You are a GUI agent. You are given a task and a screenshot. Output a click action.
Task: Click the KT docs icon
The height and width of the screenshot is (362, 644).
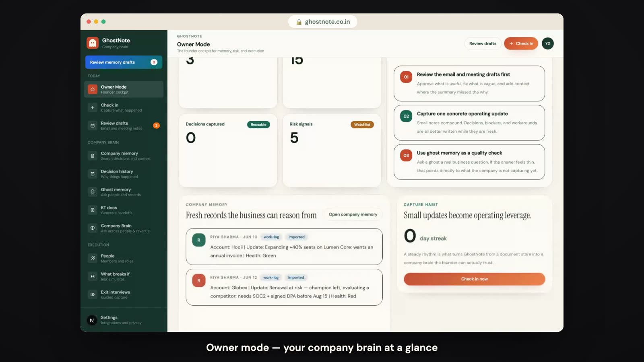[93, 210]
